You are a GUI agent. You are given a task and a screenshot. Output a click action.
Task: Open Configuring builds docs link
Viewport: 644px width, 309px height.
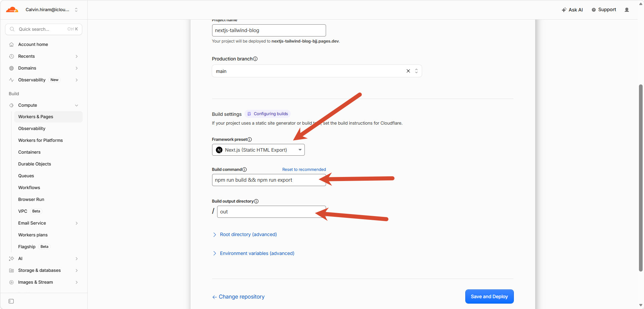(268, 114)
